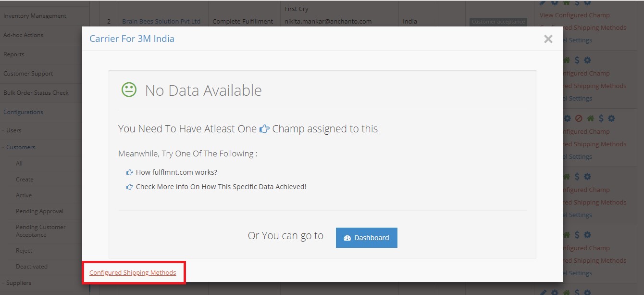Click the red ban icon in actions column
Viewport: 644px width, 295px height.
579,118
